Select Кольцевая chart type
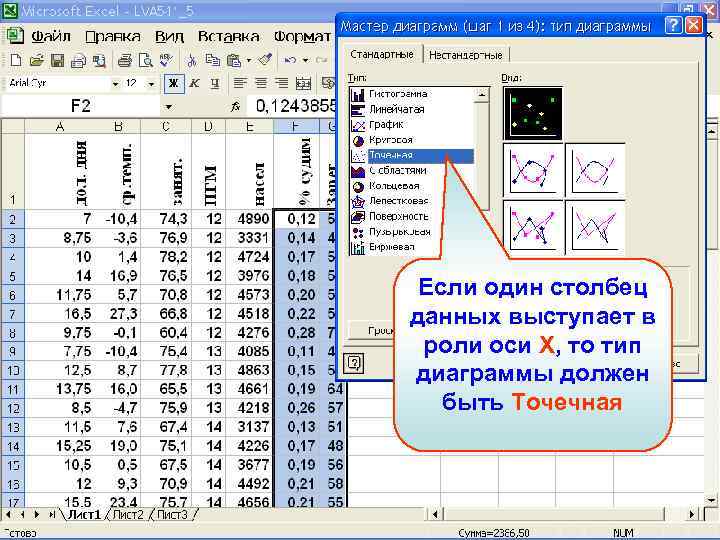The width and height of the screenshot is (720, 540). 412,186
